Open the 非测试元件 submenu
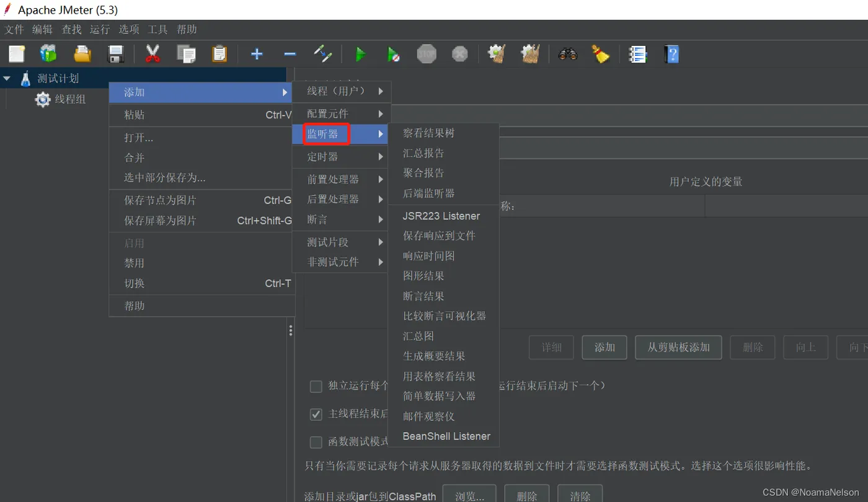This screenshot has height=502, width=868. [342, 262]
